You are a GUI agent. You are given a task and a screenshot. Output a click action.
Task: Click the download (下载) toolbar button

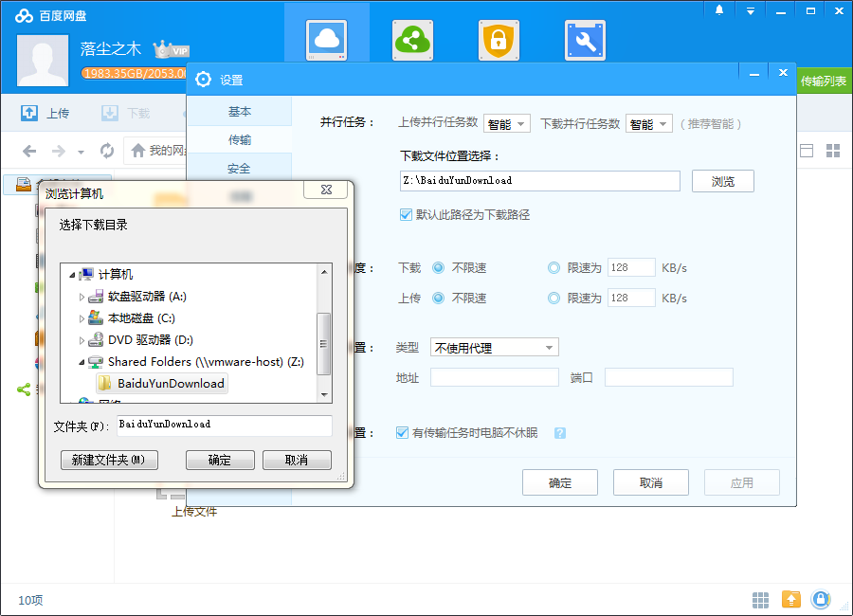126,113
